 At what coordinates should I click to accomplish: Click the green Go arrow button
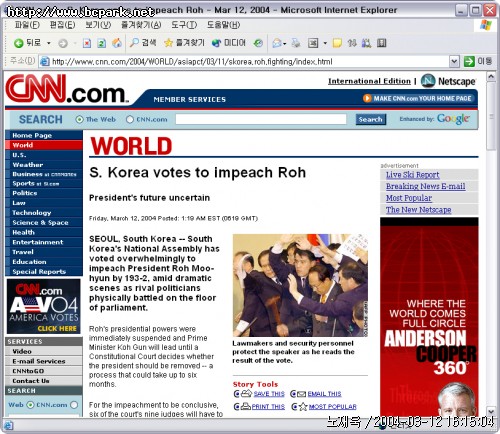click(x=469, y=61)
